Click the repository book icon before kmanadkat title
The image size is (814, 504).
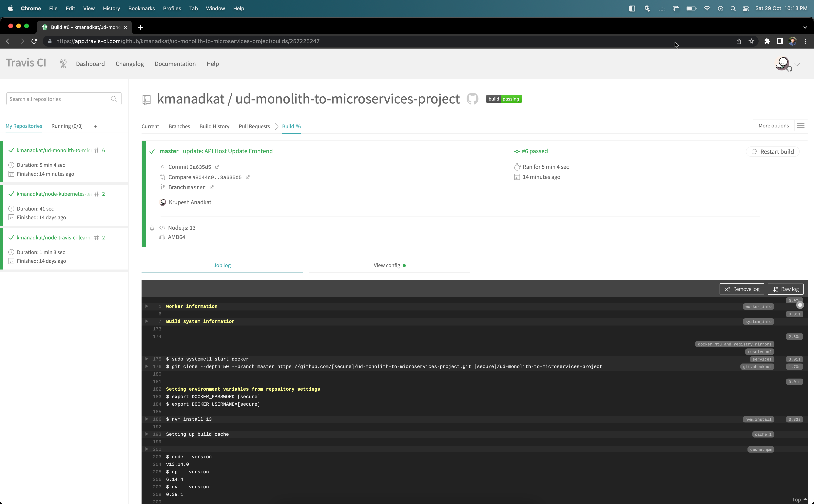click(x=146, y=99)
